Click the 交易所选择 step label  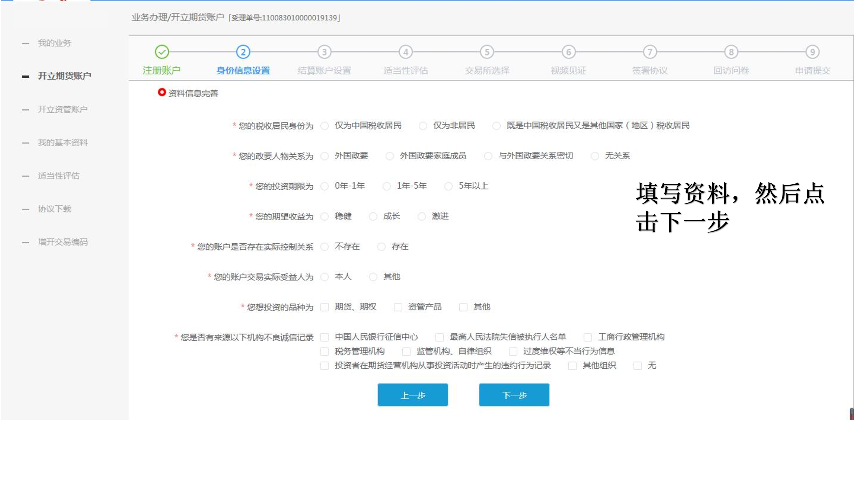(x=487, y=71)
